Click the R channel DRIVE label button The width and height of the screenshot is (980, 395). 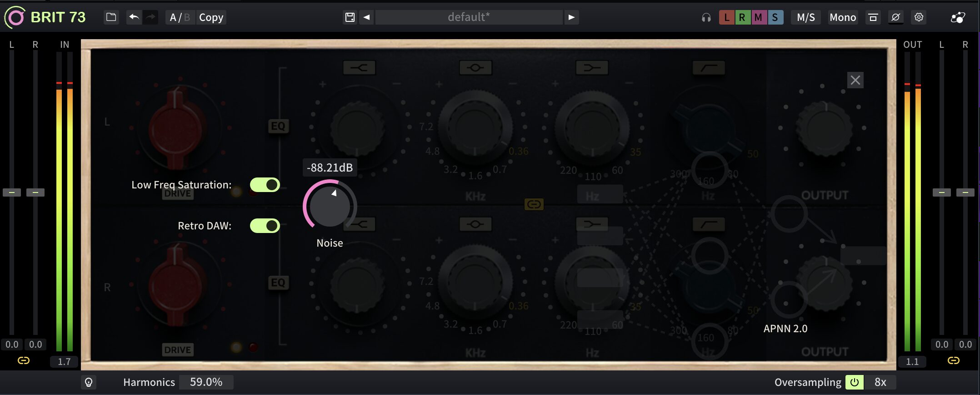tap(178, 350)
